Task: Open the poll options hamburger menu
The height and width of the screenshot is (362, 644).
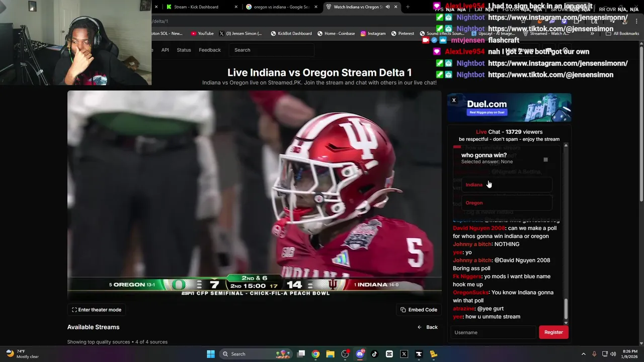Action: (545, 159)
